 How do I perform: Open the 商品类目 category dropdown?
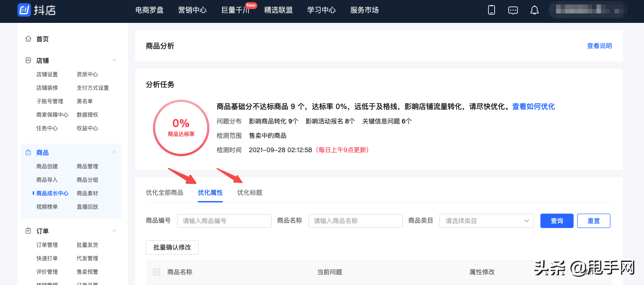(x=487, y=220)
